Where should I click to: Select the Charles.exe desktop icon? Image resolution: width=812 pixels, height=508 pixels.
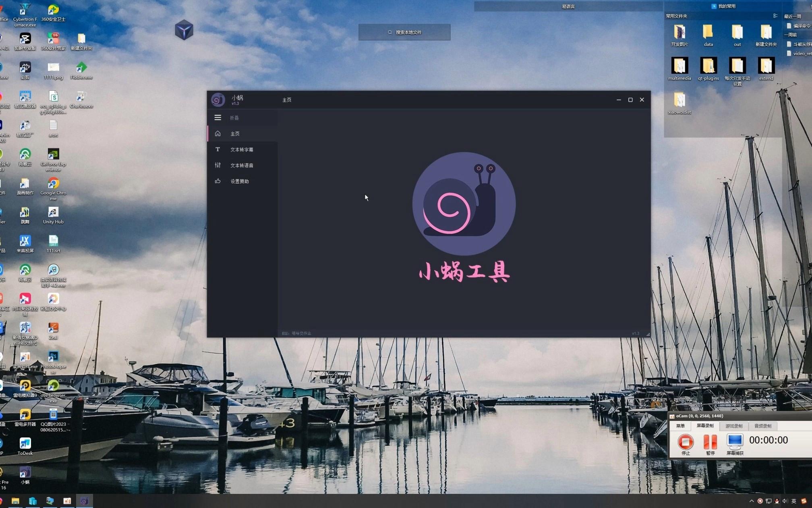coord(81,100)
